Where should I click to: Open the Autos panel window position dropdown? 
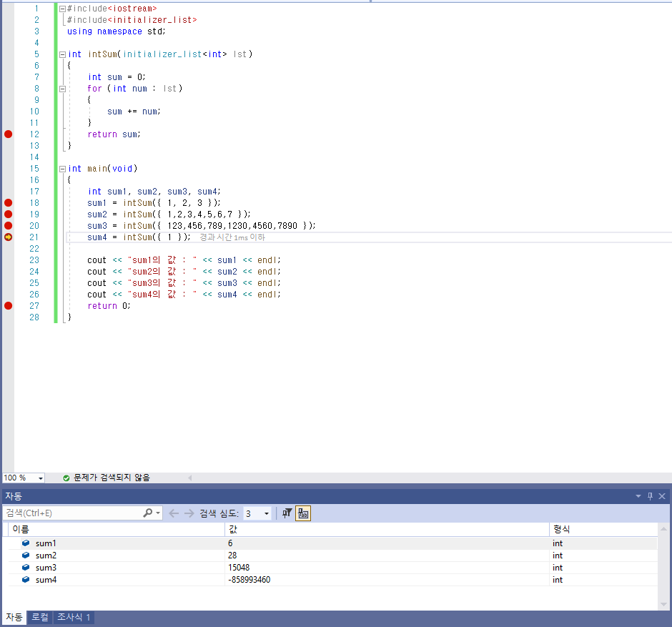[638, 496]
